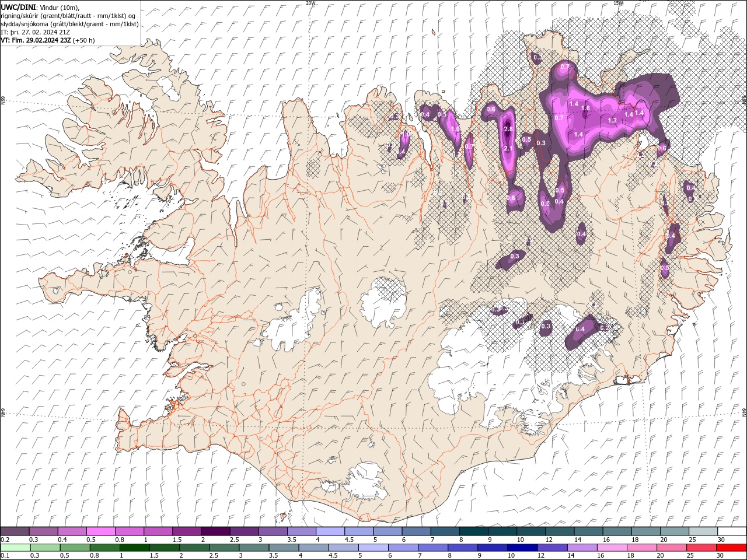Click the violet 12 swatch in lower legend
The width and height of the screenshot is (747, 560).
pos(552,548)
